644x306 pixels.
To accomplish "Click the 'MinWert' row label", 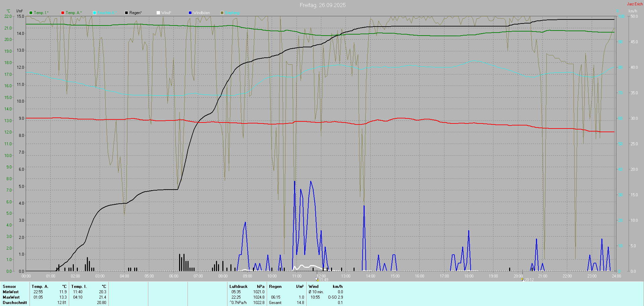I will (x=11, y=292).
